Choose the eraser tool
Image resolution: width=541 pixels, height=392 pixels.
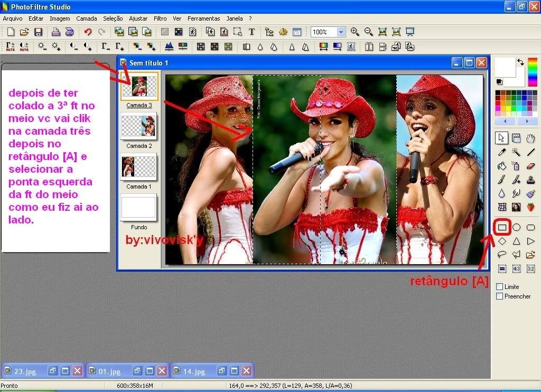coord(531,166)
